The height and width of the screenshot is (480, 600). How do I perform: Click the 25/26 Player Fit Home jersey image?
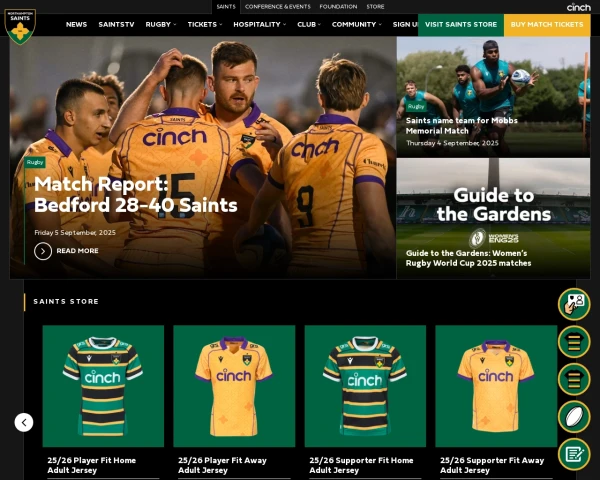point(103,386)
